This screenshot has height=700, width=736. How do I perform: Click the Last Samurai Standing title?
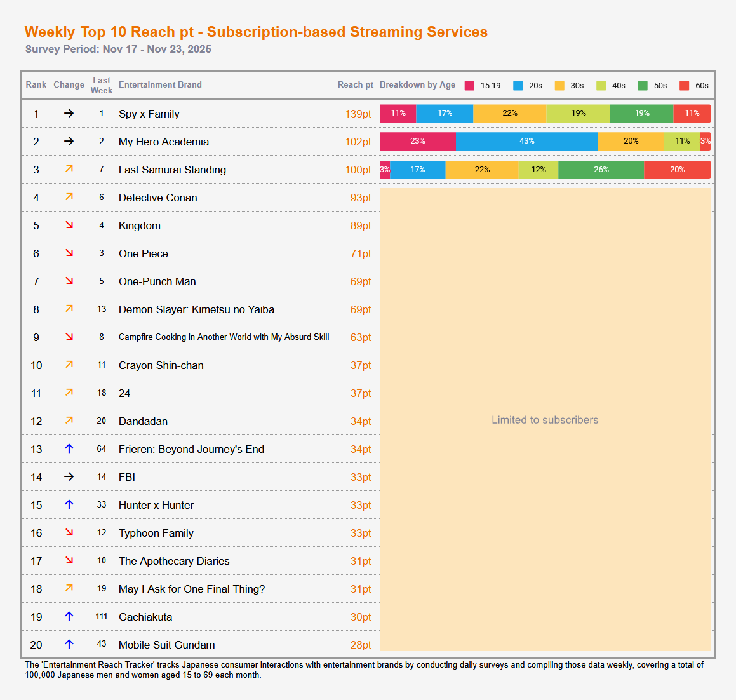[x=172, y=170]
